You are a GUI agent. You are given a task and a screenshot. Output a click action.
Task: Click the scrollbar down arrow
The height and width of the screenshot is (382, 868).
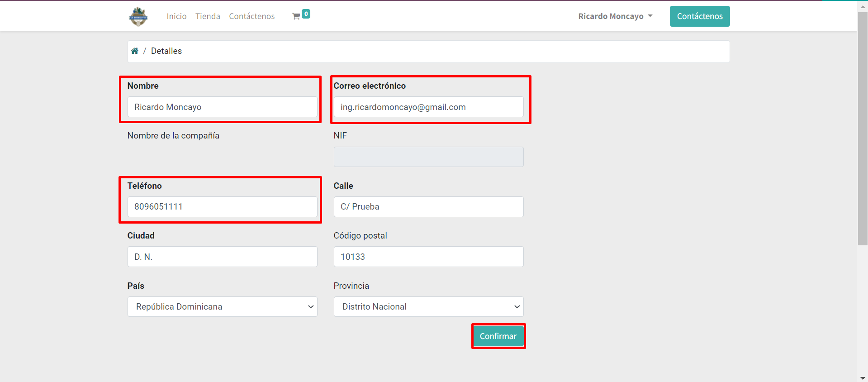(863, 377)
